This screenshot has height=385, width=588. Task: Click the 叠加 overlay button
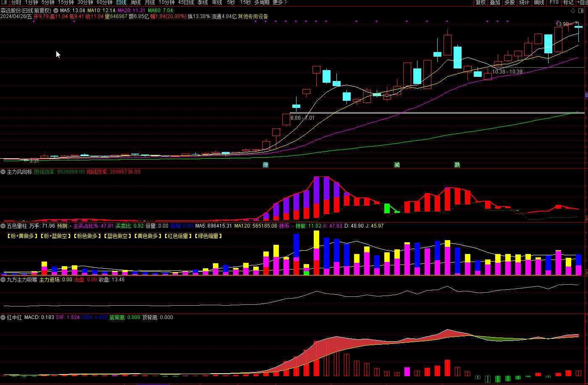point(495,3)
